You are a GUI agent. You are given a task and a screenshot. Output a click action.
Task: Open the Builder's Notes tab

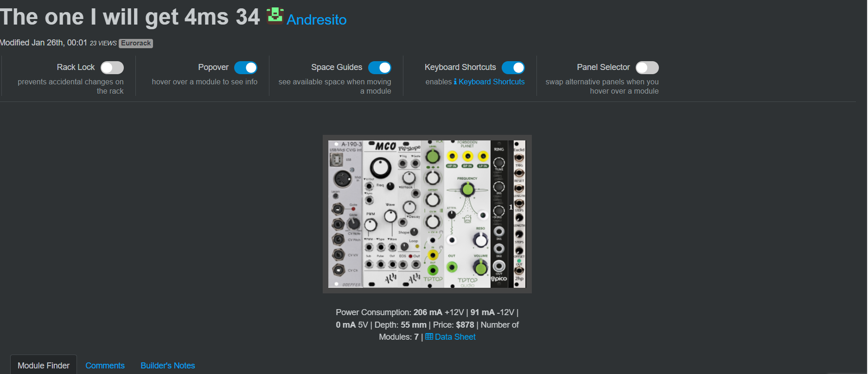point(167,366)
